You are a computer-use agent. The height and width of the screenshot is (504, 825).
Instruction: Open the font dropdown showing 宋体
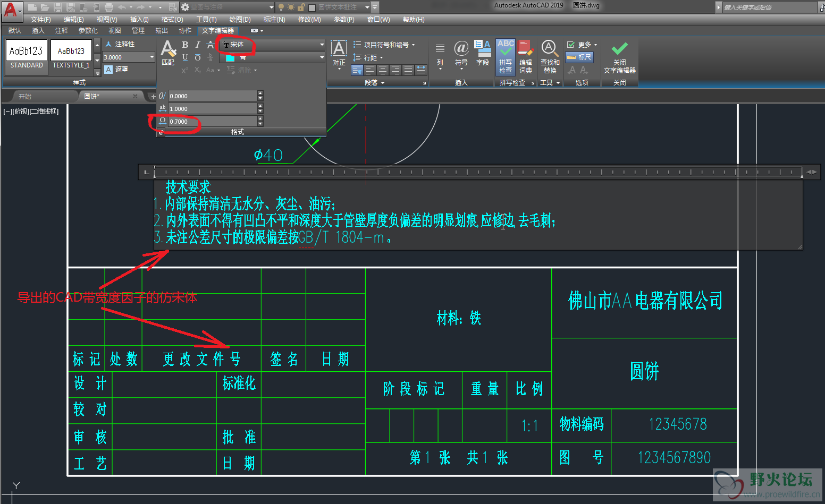point(273,45)
